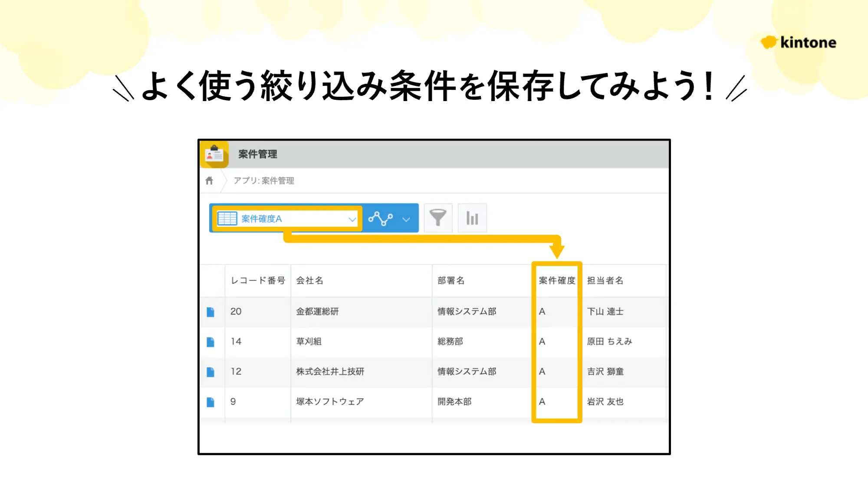Open record 12 detail icon
The width and height of the screenshot is (868, 488).
click(x=210, y=372)
